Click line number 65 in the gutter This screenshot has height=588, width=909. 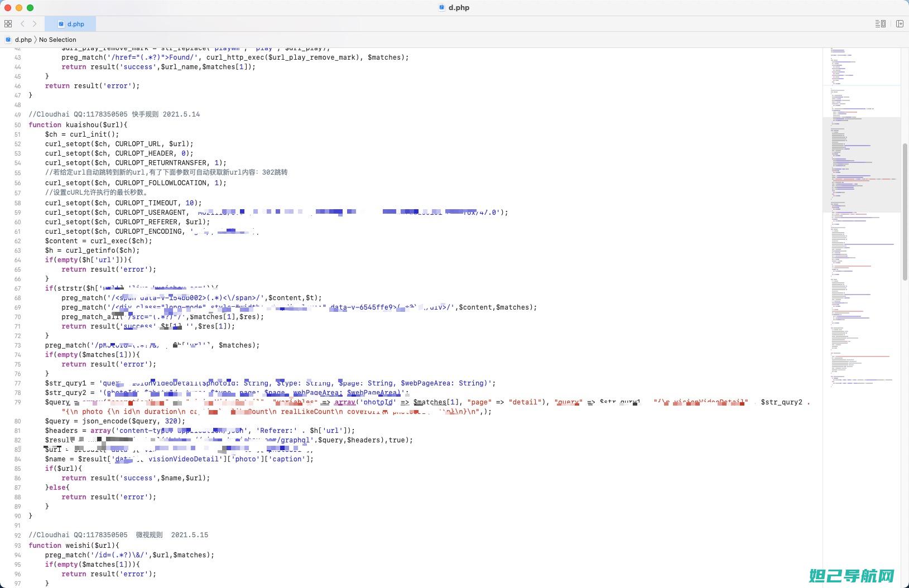17,269
